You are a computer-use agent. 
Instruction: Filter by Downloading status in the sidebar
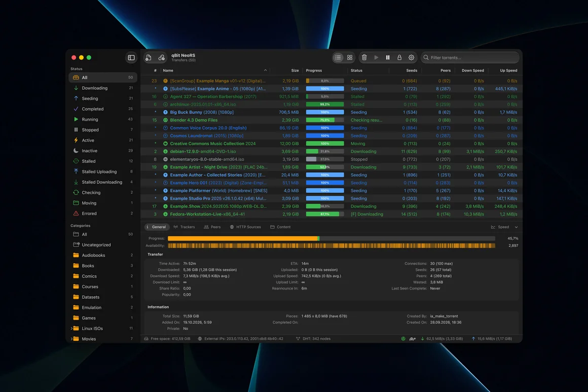pyautogui.click(x=103, y=88)
